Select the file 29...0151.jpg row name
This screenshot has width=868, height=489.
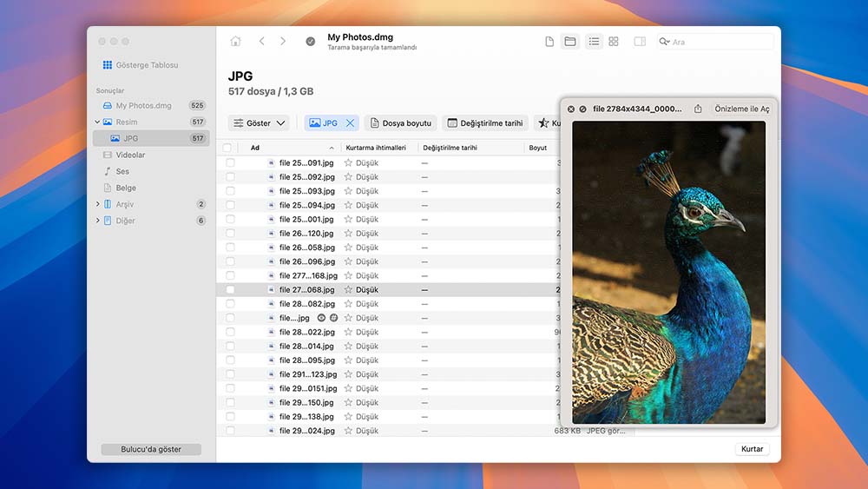(308, 389)
